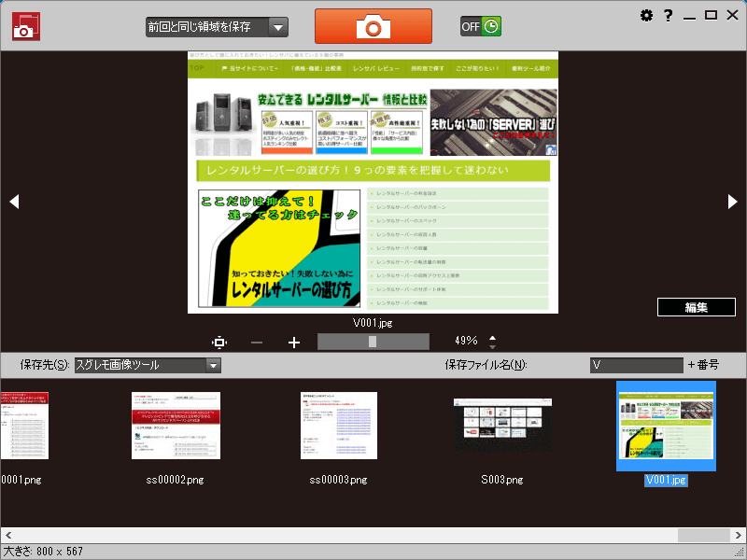Show previous image with left arrow

click(14, 202)
